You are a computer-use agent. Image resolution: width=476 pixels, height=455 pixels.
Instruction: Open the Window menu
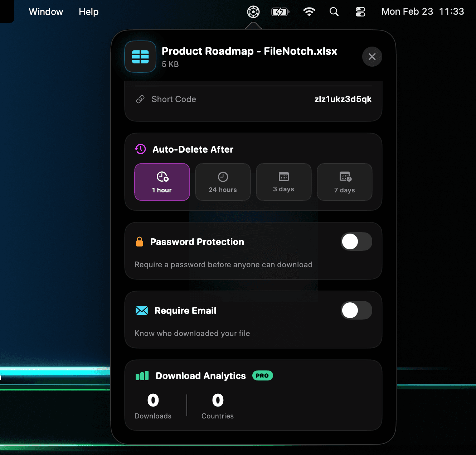[x=46, y=11]
